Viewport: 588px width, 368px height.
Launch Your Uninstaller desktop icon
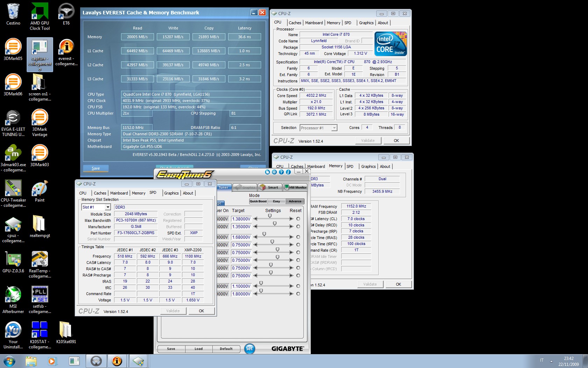(13, 336)
